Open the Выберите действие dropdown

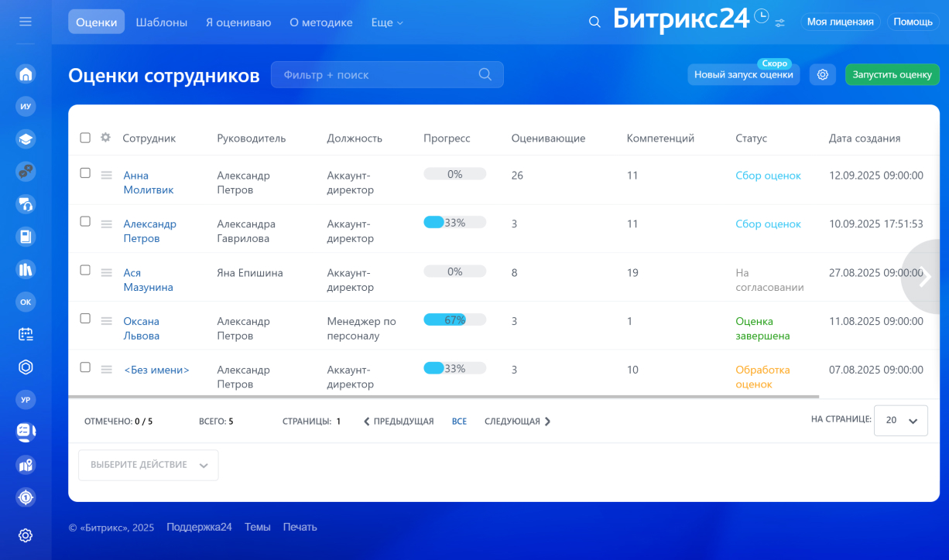148,465
